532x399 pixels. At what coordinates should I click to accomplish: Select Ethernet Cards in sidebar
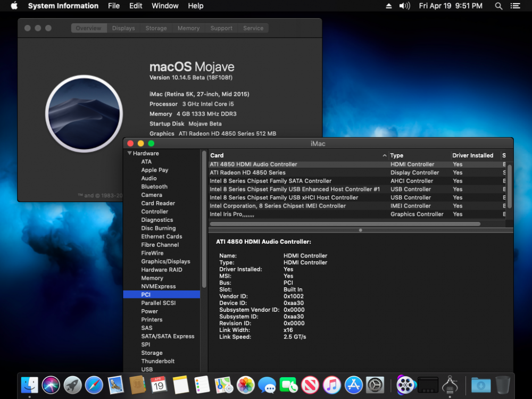pos(162,237)
